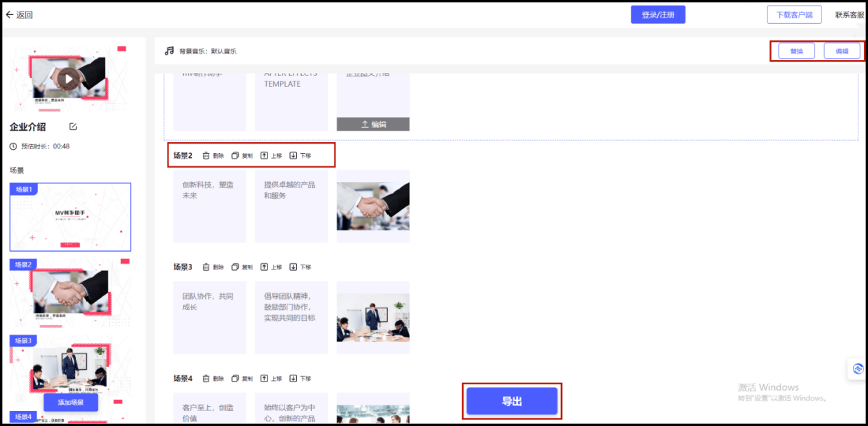868x426 pixels.
Task: Replace background music with 替换 button
Action: click(x=797, y=51)
